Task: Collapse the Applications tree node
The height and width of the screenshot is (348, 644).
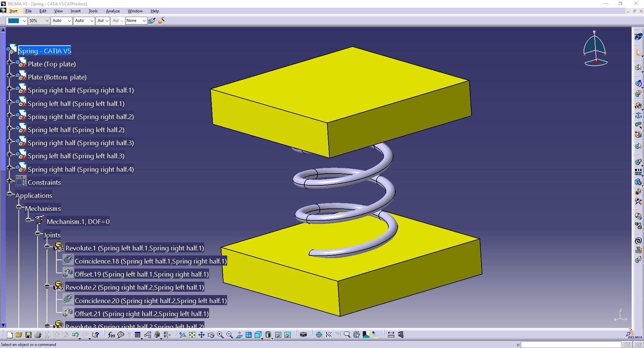Action: pos(9,194)
